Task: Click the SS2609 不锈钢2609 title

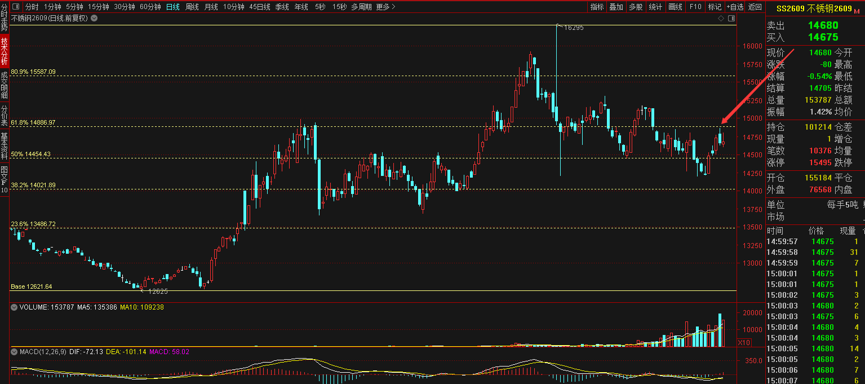Action: [814, 9]
